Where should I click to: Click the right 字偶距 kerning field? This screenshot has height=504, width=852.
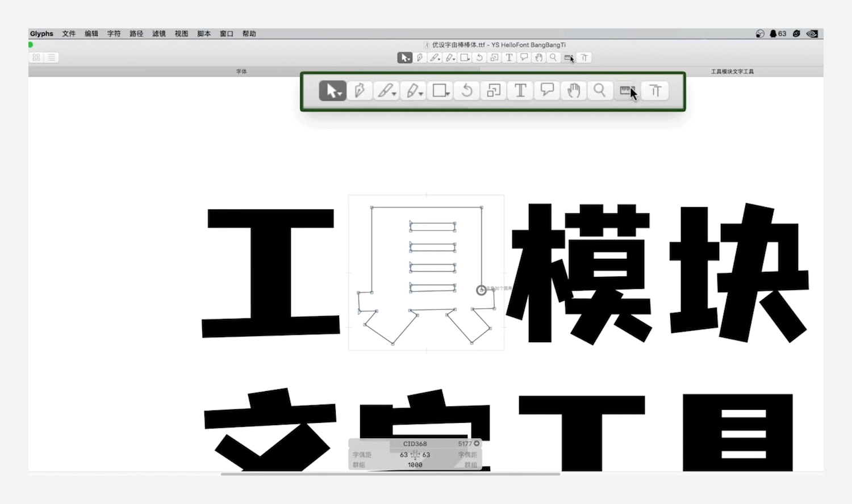[467, 455]
